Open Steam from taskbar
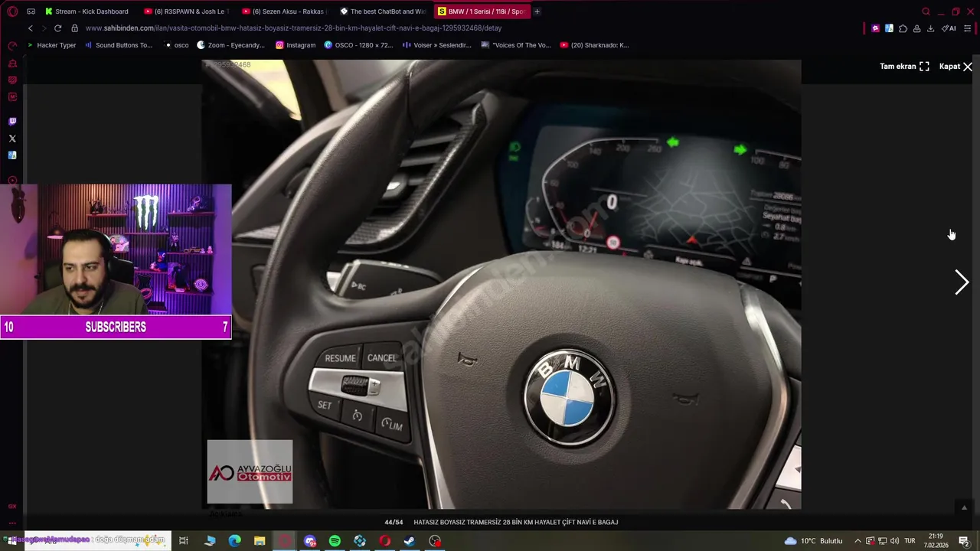This screenshot has height=551, width=980. 410,541
